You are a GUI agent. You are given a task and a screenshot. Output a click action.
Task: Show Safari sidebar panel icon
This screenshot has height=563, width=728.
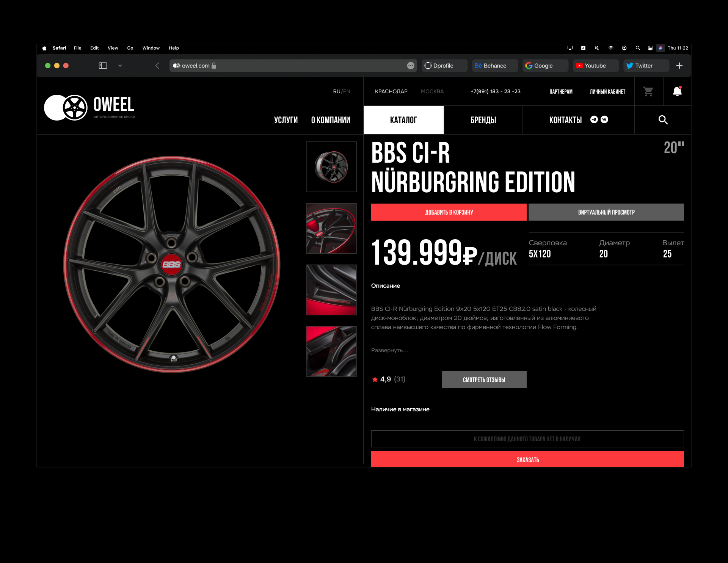coord(103,66)
